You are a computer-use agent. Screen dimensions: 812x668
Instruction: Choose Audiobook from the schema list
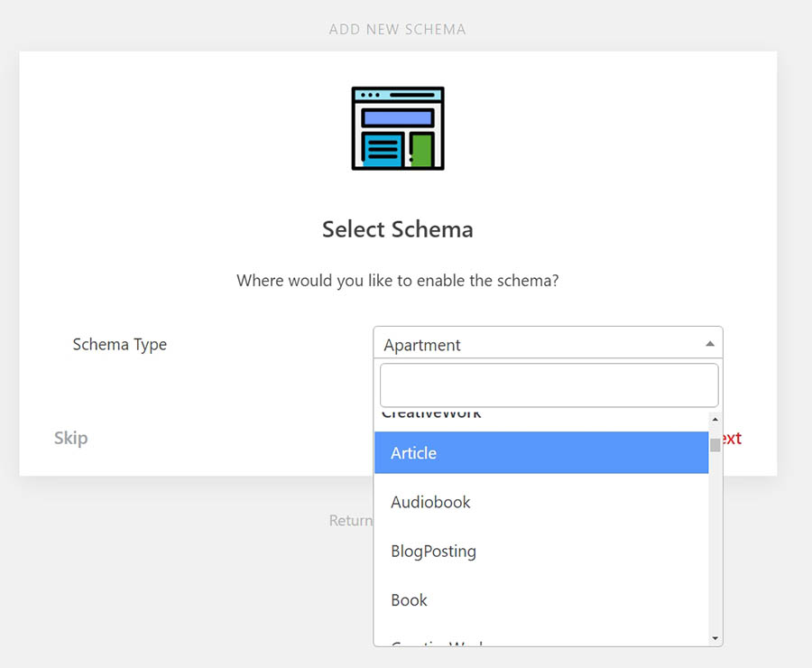pyautogui.click(x=540, y=502)
